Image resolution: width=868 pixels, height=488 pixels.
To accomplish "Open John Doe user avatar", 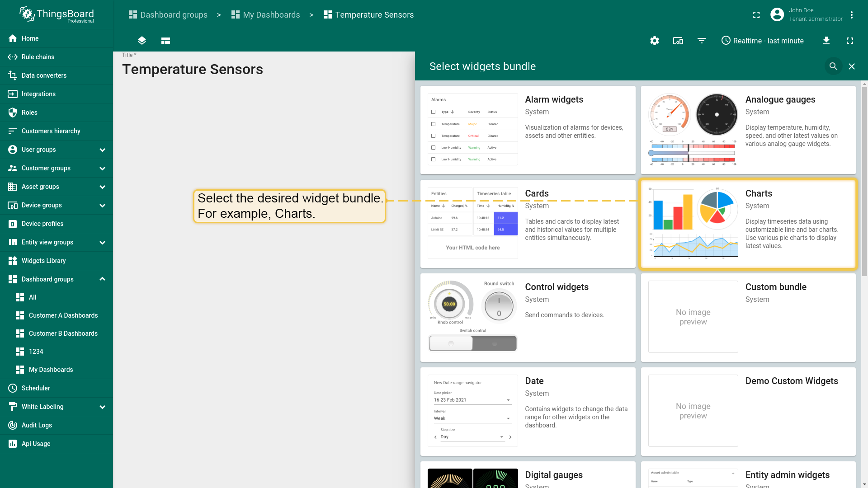I will coord(777,15).
